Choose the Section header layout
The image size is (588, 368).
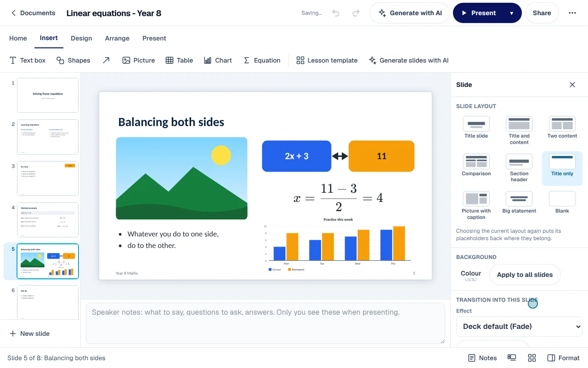pos(519,168)
